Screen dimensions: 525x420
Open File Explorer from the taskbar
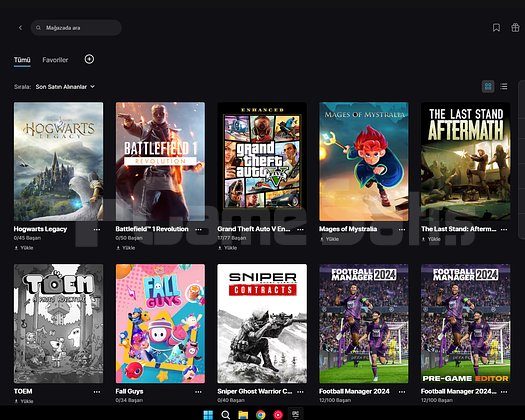[x=243, y=415]
